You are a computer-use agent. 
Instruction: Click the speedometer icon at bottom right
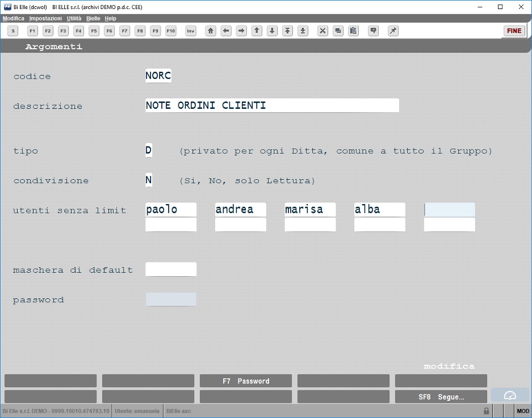click(x=510, y=395)
